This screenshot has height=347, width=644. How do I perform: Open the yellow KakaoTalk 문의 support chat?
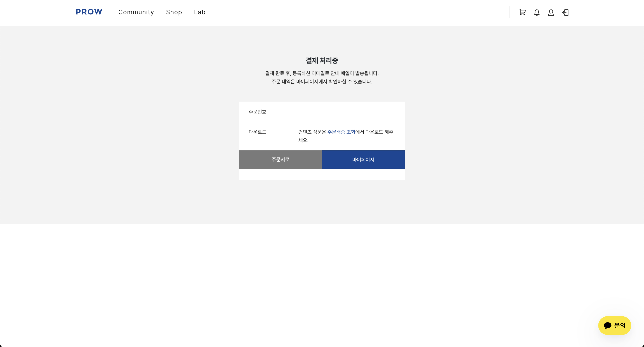pos(614,325)
